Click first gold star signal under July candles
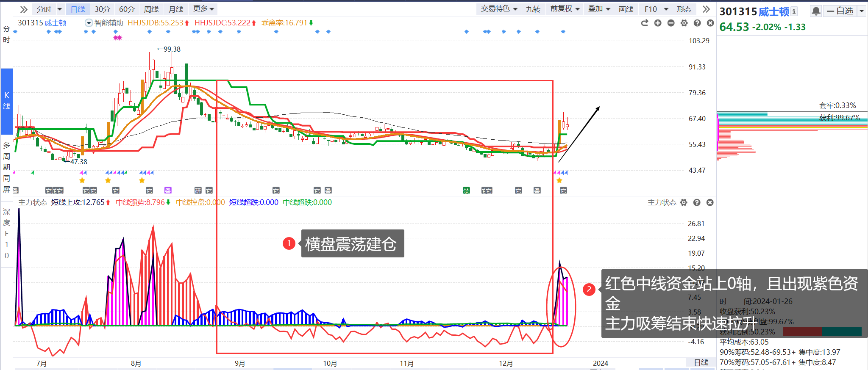 click(82, 180)
